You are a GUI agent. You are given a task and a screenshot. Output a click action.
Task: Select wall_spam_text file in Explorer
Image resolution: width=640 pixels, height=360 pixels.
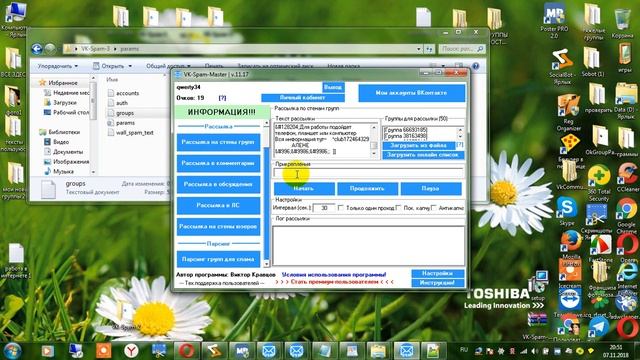pos(134,133)
